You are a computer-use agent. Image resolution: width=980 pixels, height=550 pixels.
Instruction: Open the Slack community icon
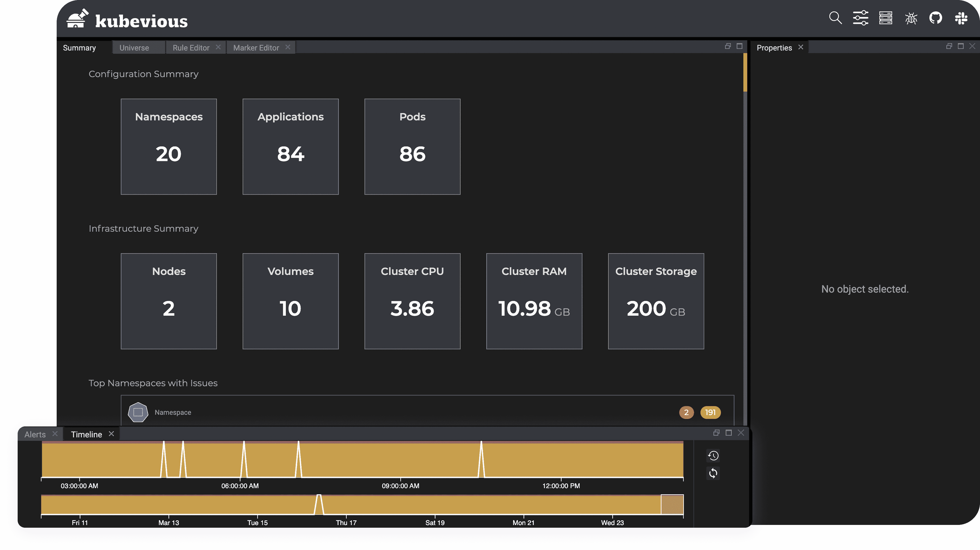pos(961,18)
